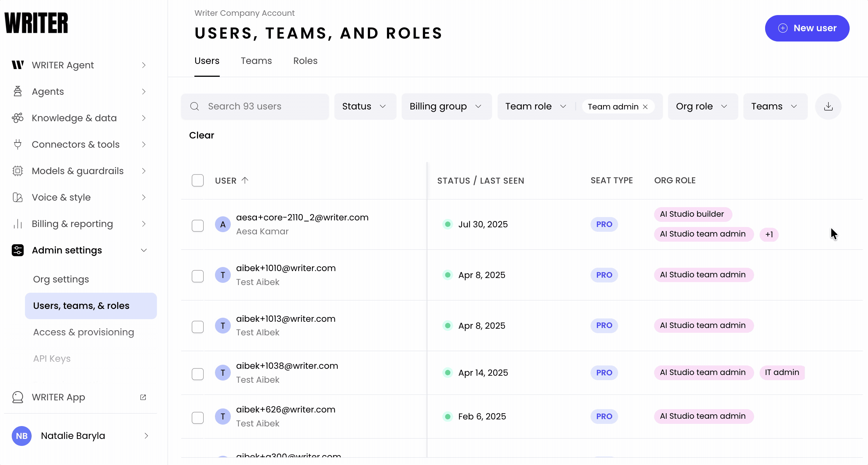The image size is (868, 465).
Task: Remove the Team admin filter chip
Action: point(645,107)
